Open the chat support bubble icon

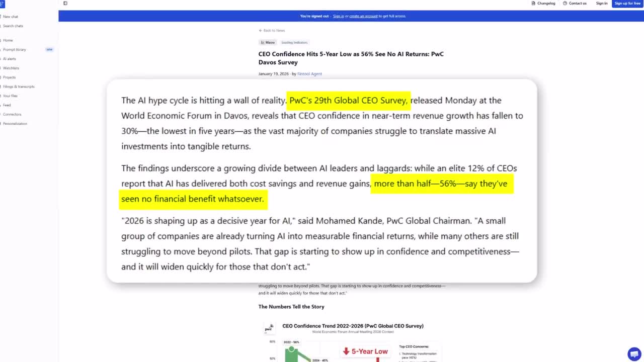point(634,353)
